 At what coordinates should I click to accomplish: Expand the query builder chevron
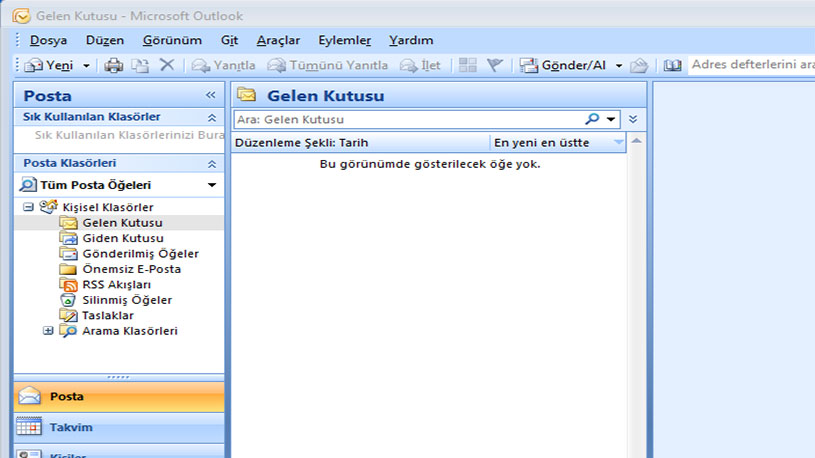point(633,120)
